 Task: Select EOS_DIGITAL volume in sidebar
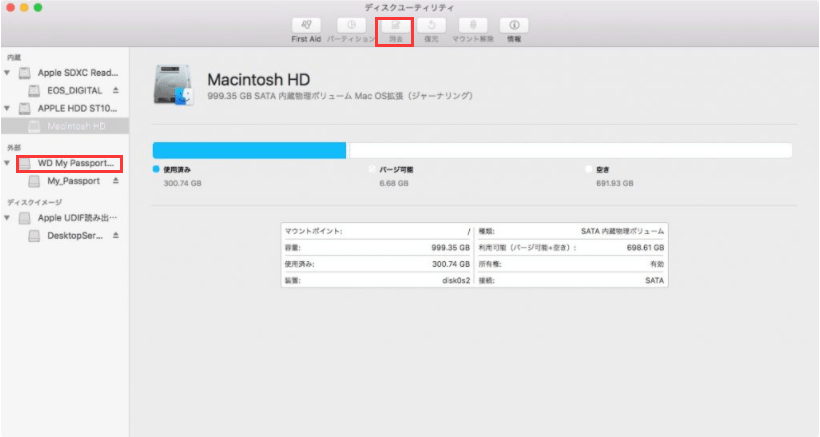74,91
